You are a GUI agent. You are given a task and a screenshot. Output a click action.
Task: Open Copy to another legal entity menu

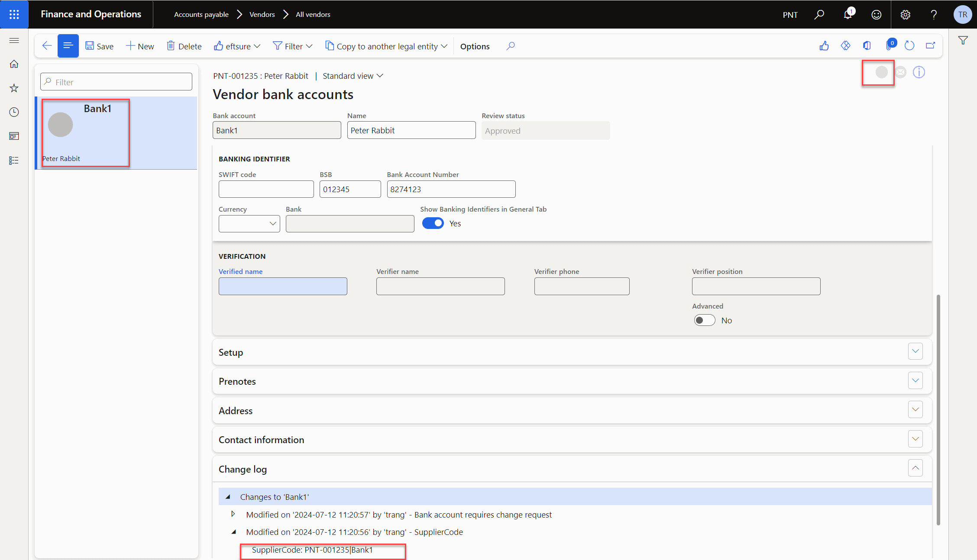point(386,46)
